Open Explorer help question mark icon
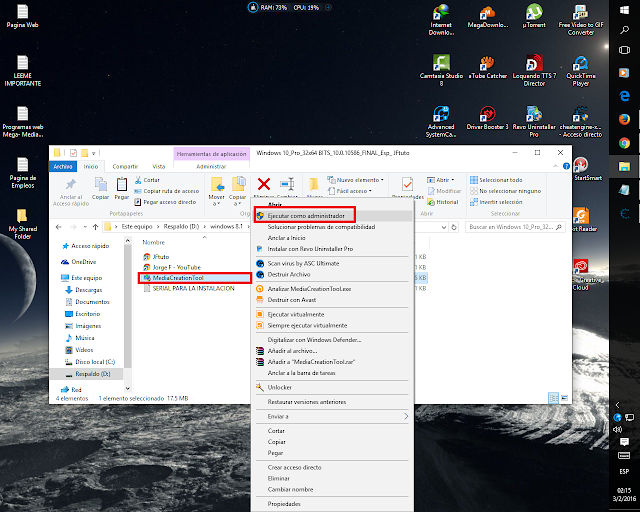This screenshot has height=512, width=640. click(x=566, y=166)
